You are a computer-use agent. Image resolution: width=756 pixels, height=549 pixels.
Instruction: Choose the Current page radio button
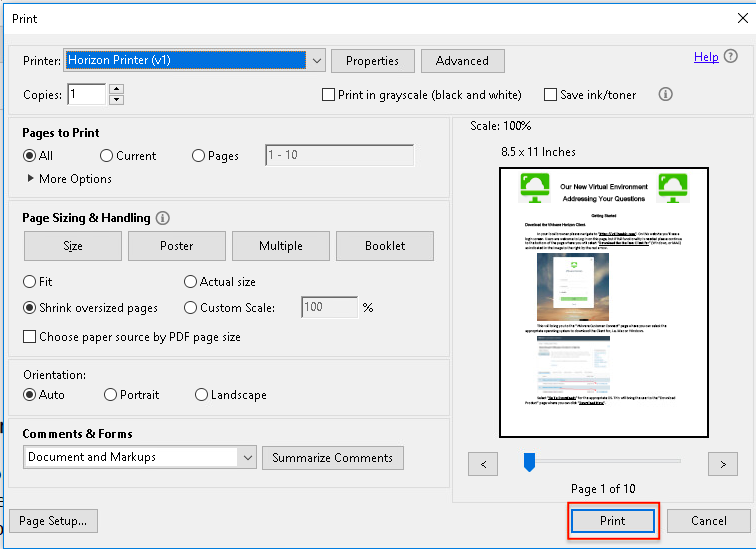pyautogui.click(x=107, y=156)
